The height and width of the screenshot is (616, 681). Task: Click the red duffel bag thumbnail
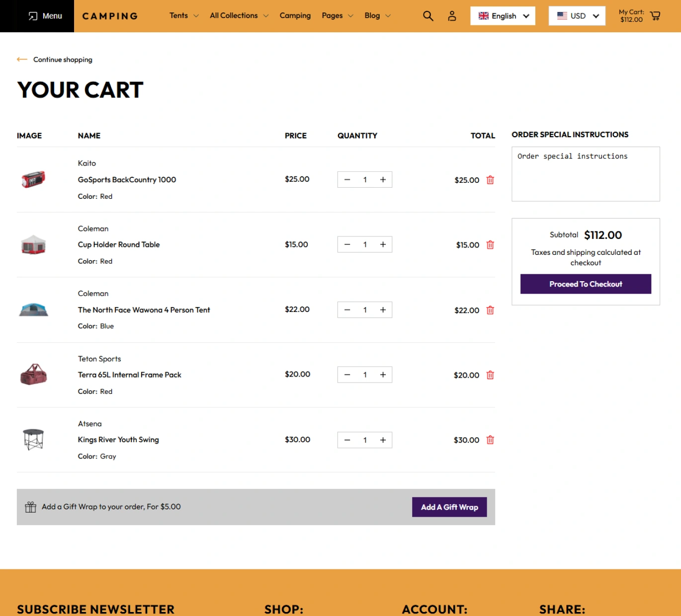[x=33, y=375]
